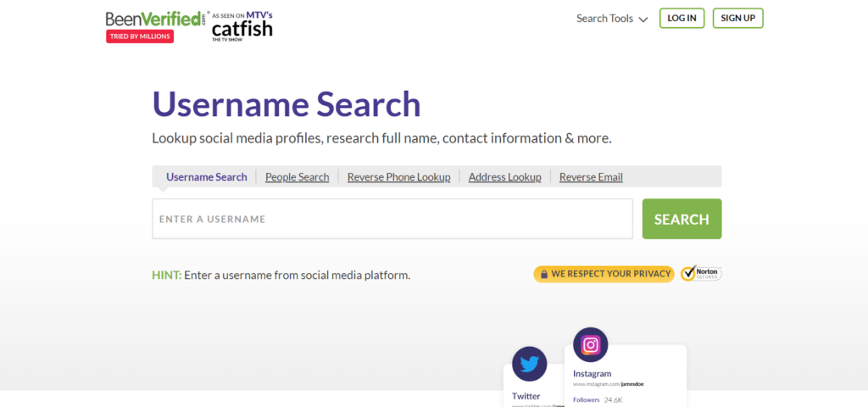Image resolution: width=868 pixels, height=407 pixels.
Task: Click the HINT text below search box
Action: (x=281, y=275)
